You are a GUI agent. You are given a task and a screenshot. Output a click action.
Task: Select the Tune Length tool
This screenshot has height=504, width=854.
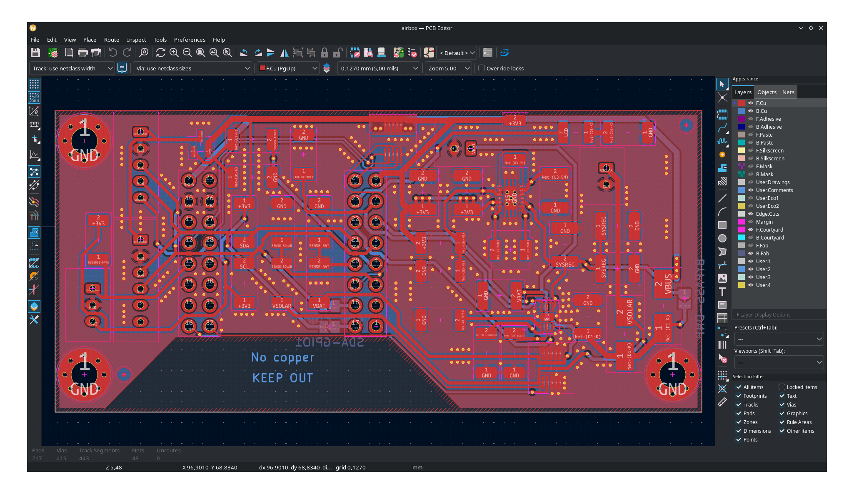(722, 141)
